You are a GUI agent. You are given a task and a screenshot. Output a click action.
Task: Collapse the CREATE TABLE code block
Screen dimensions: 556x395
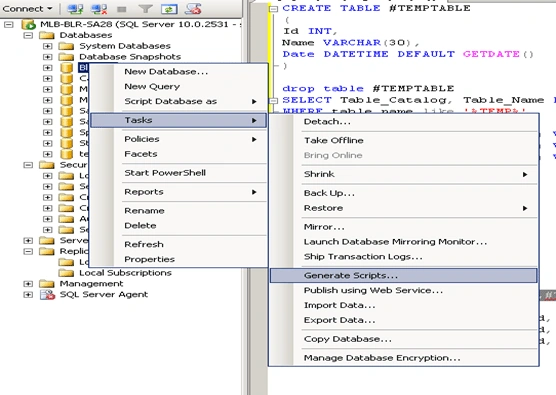coord(273,9)
